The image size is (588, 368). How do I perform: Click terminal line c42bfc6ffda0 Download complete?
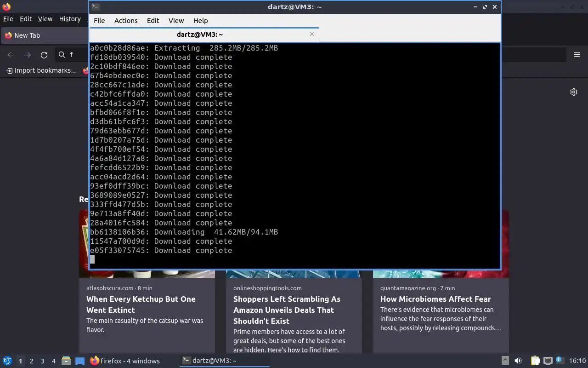[x=161, y=94]
